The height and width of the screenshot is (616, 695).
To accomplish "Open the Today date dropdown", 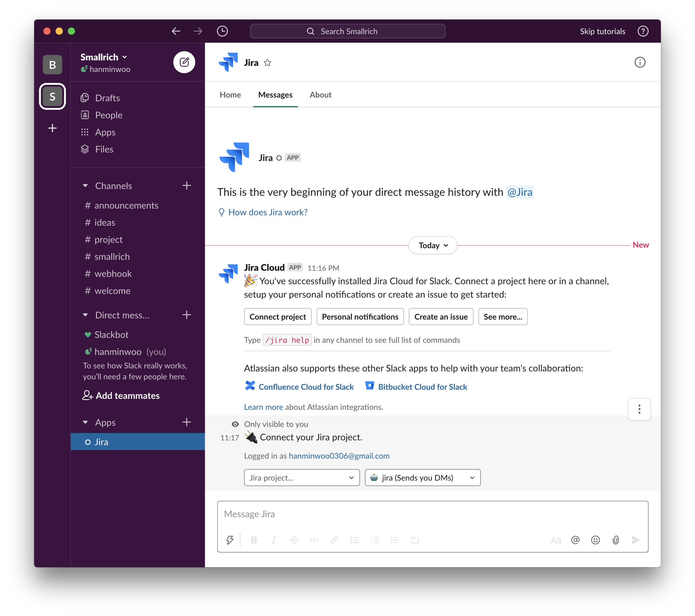I will coord(433,245).
